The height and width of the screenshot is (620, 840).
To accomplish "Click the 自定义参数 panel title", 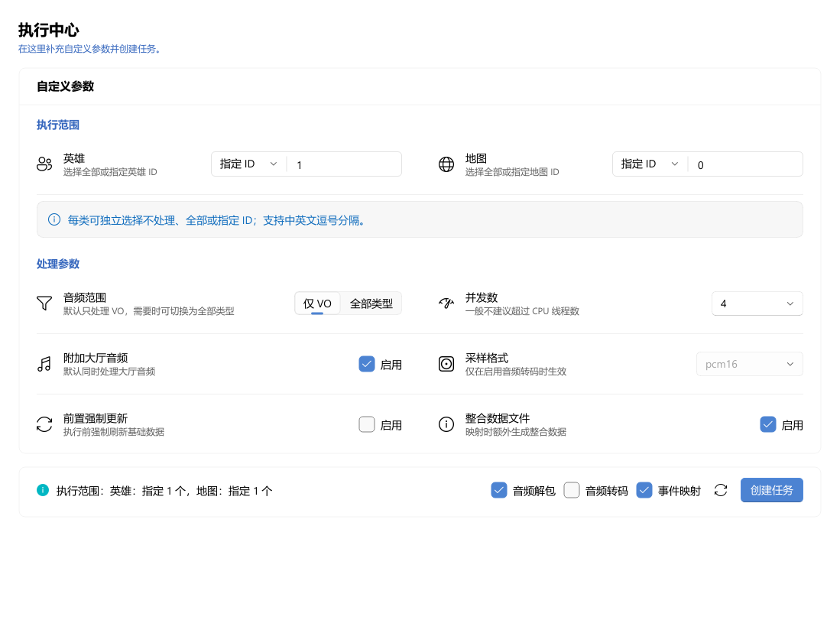I will [66, 86].
